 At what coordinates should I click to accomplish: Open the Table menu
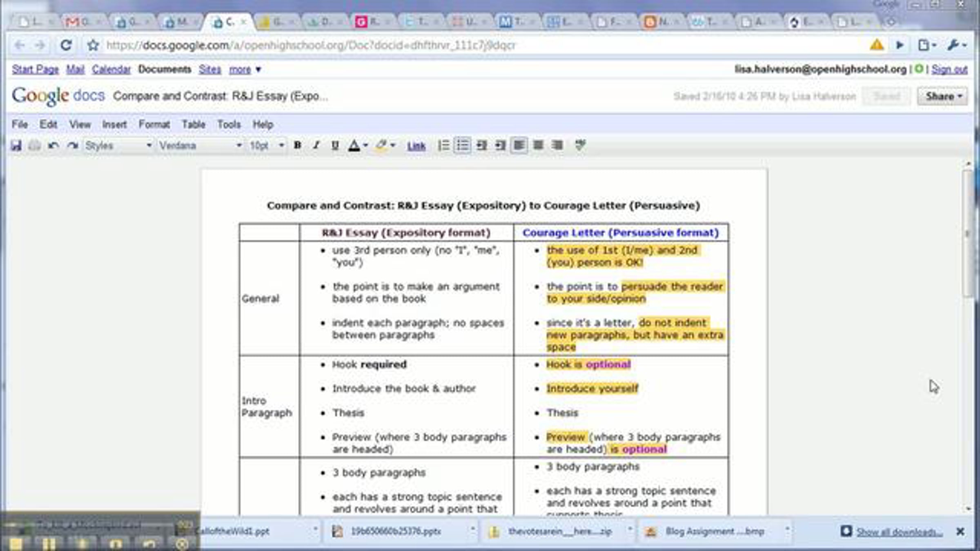click(x=194, y=124)
